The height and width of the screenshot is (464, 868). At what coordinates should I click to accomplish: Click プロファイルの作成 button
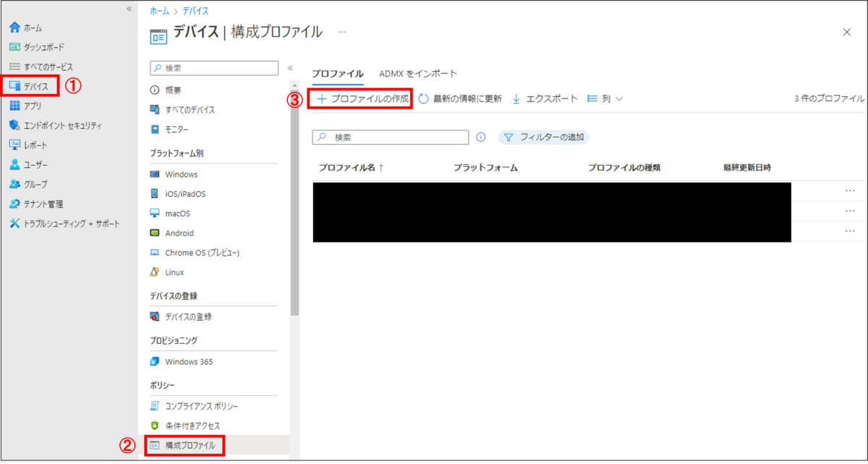(362, 98)
